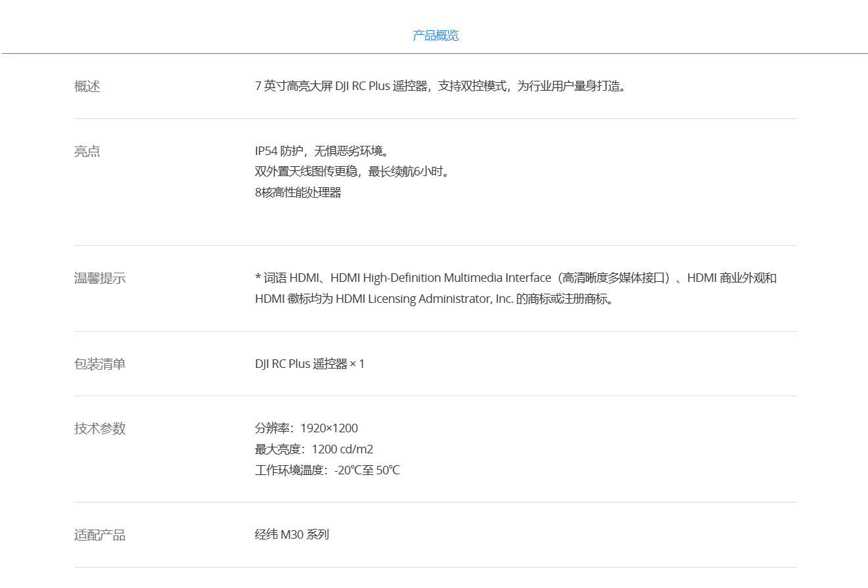Click the 工作环境温度 spec line

coord(327,470)
